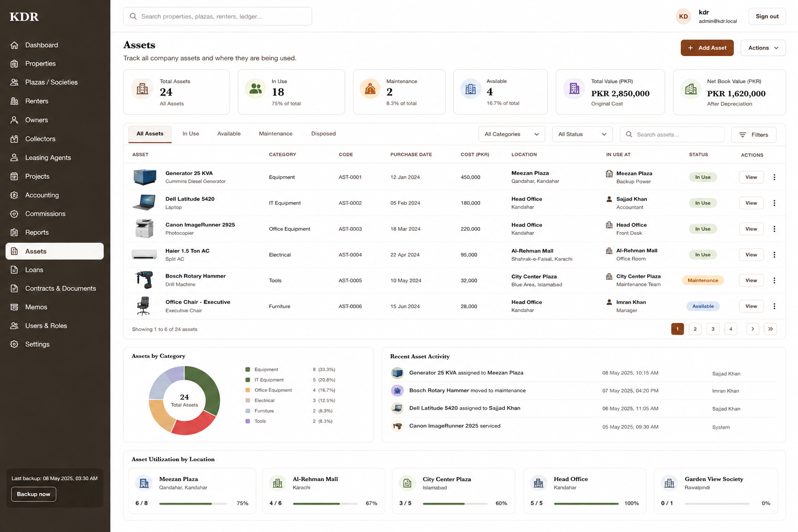The image size is (798, 532).
Task: Click the Sign out button
Action: pyautogui.click(x=767, y=17)
